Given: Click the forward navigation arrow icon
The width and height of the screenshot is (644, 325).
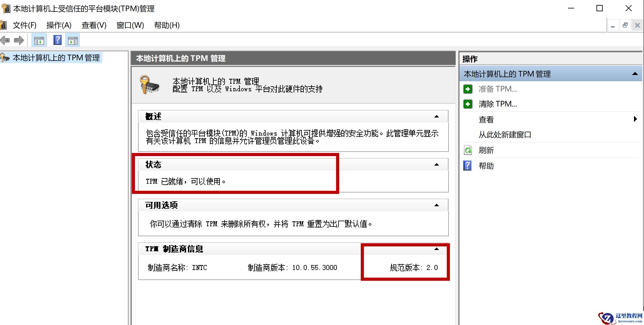Looking at the screenshot, I should click(19, 40).
